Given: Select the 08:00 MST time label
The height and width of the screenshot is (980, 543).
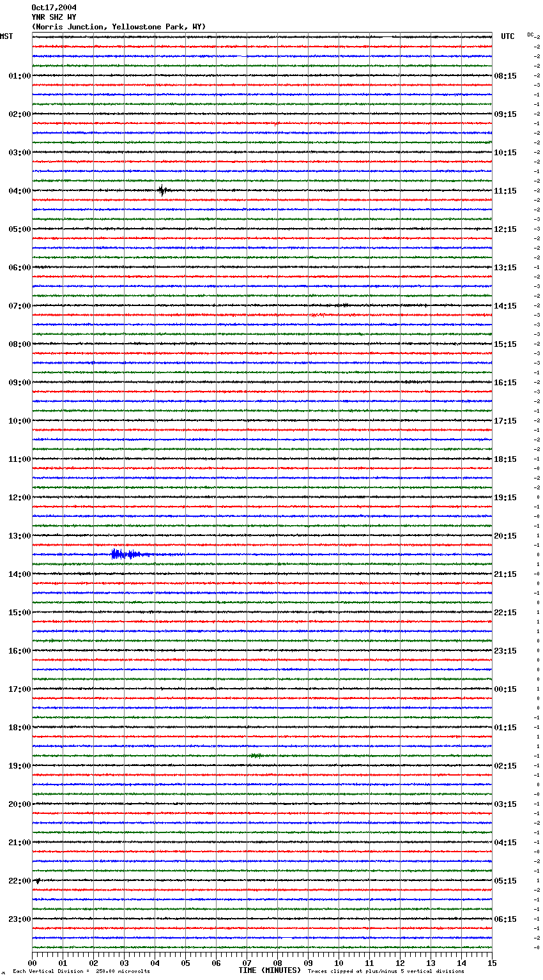Looking at the screenshot, I should click(20, 344).
